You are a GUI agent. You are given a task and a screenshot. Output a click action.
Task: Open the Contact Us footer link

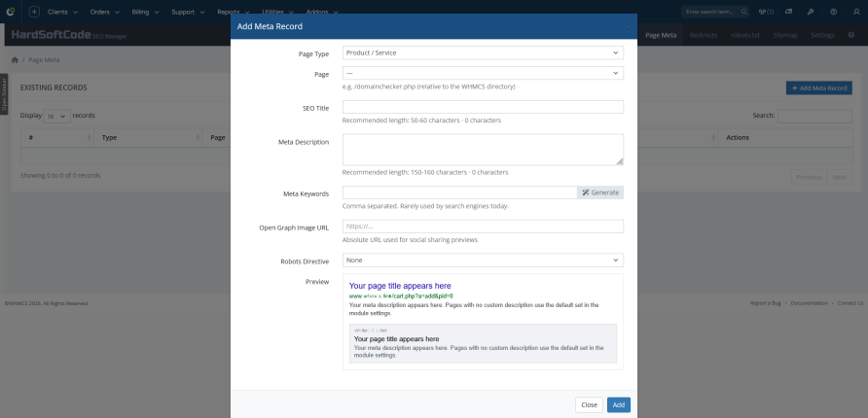pos(850,303)
